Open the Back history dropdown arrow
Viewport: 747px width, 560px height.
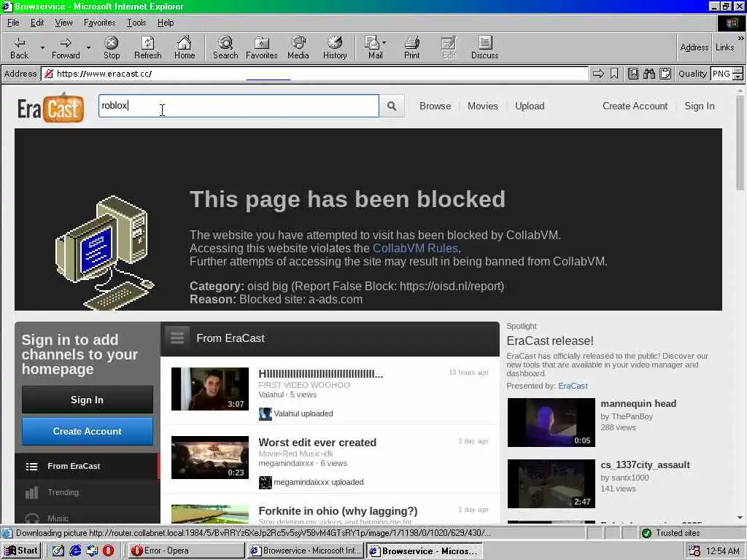point(42,47)
